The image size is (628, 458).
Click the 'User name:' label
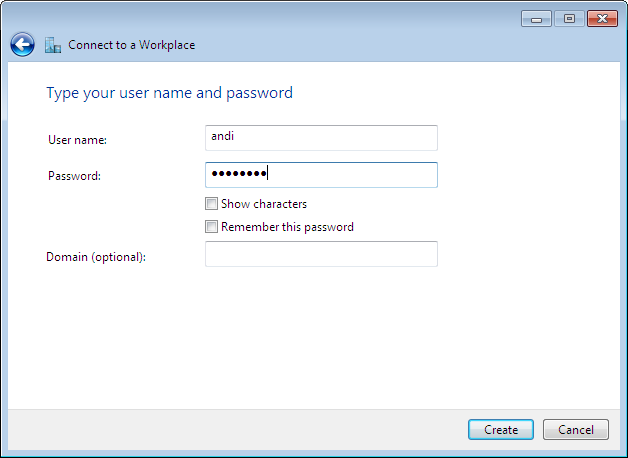click(77, 140)
